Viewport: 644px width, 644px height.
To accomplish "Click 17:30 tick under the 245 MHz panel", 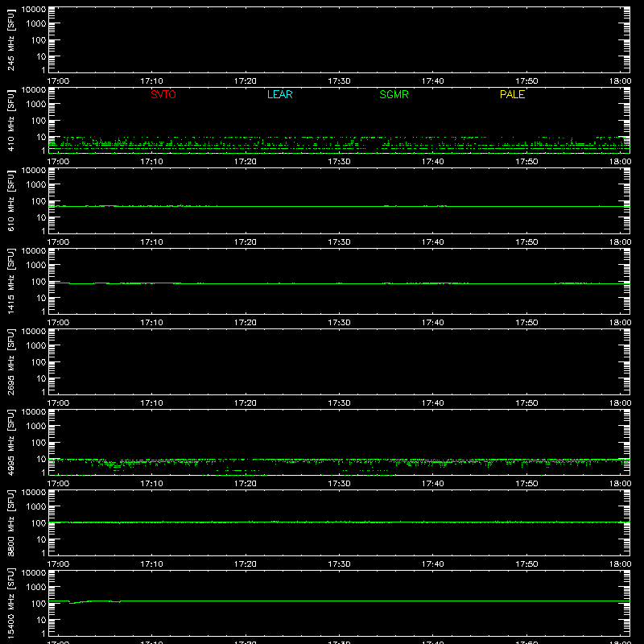I will 339,81.
